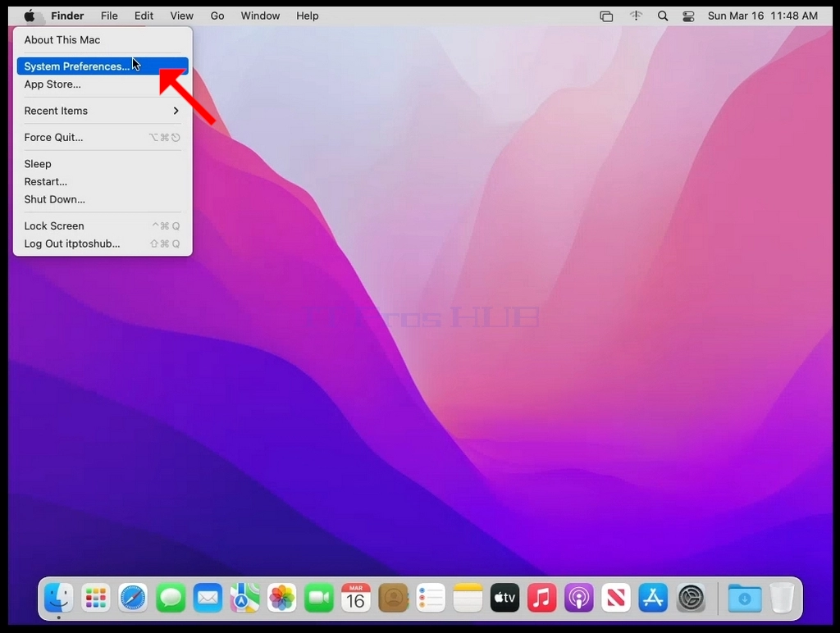Open the Finder menu in menu bar
Viewport: 840px width, 633px height.
(67, 16)
